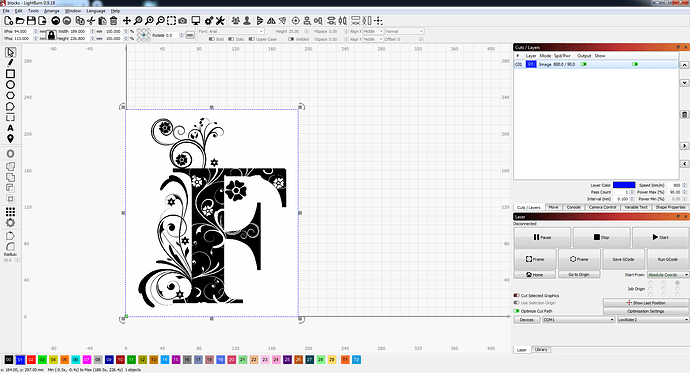The image size is (690, 373).
Task: Save the project with the floppy icon
Action: click(x=31, y=21)
